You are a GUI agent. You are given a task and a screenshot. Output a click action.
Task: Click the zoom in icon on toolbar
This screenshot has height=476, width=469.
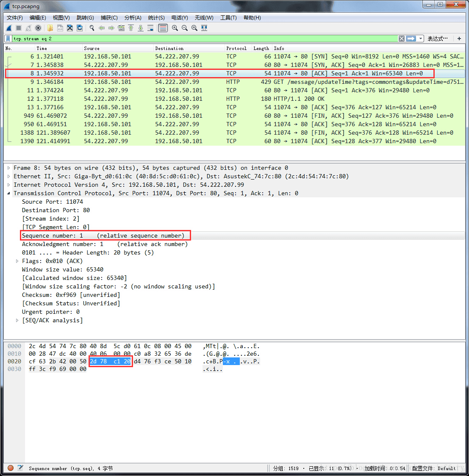(x=175, y=28)
